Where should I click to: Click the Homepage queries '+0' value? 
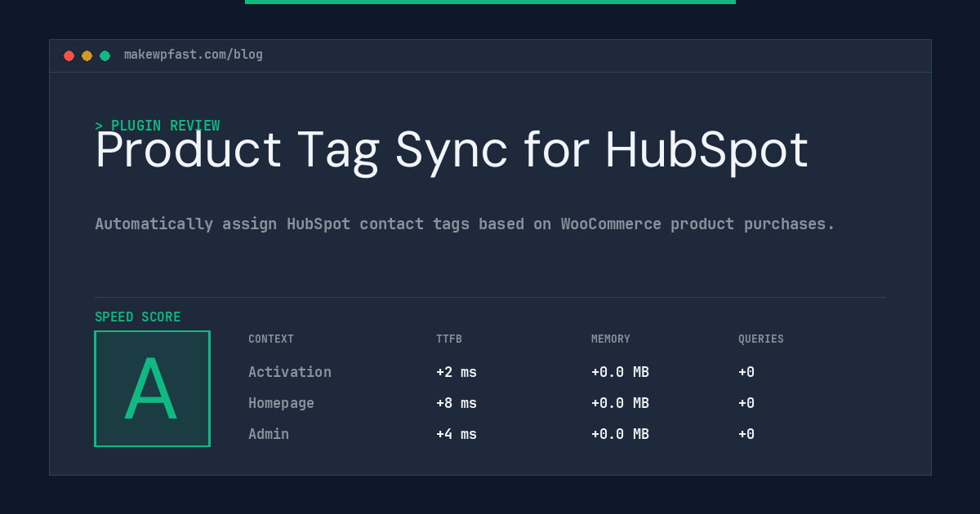(x=746, y=403)
